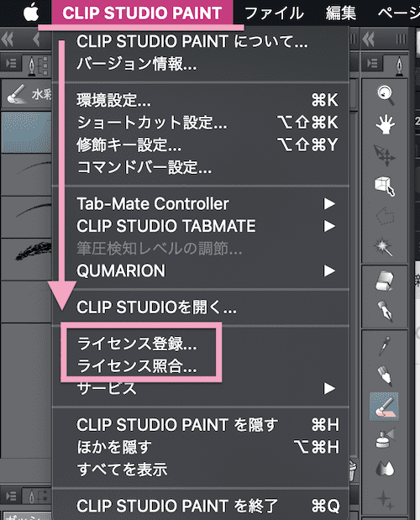Choose ほかを隠す
Image resolution: width=420 pixels, height=520 pixels.
pyautogui.click(x=200, y=447)
